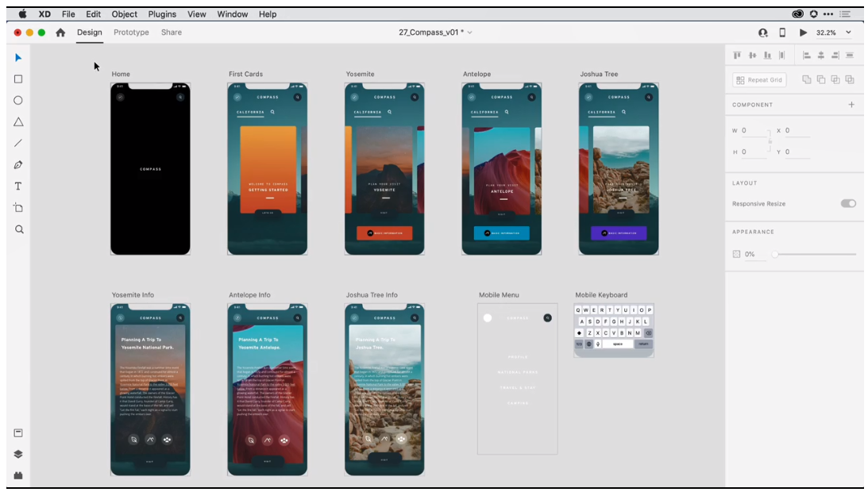Screen dimensions: 868x492
Task: Click the height H input field
Action: (754, 152)
